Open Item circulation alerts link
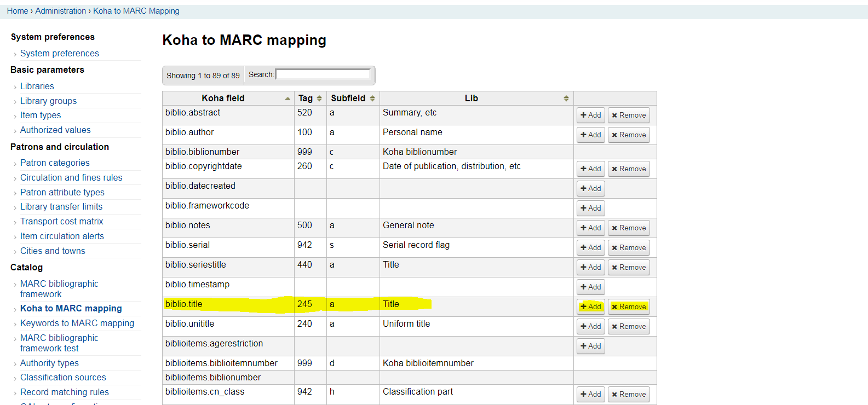Viewport: 868px width, 405px height. (62, 236)
